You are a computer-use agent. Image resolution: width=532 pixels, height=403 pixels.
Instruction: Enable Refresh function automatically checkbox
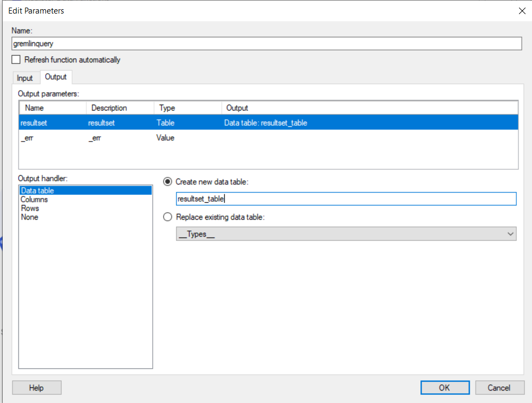[x=16, y=60]
